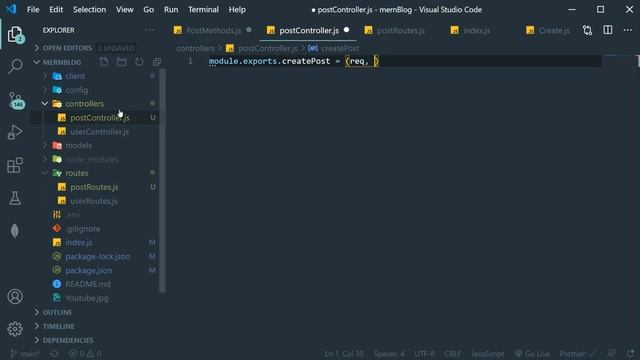Collapse the controllers folder
This screenshot has height=360, width=640.
click(84, 104)
